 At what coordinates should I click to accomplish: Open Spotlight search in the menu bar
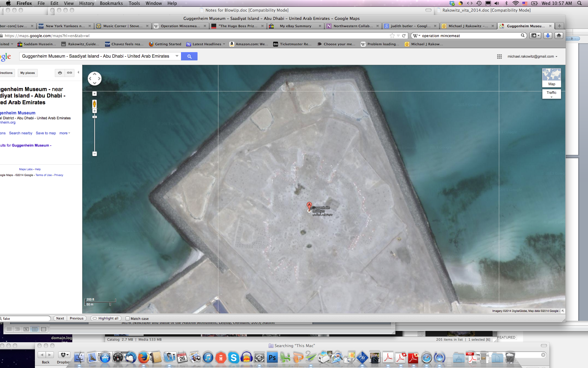coord(579,3)
